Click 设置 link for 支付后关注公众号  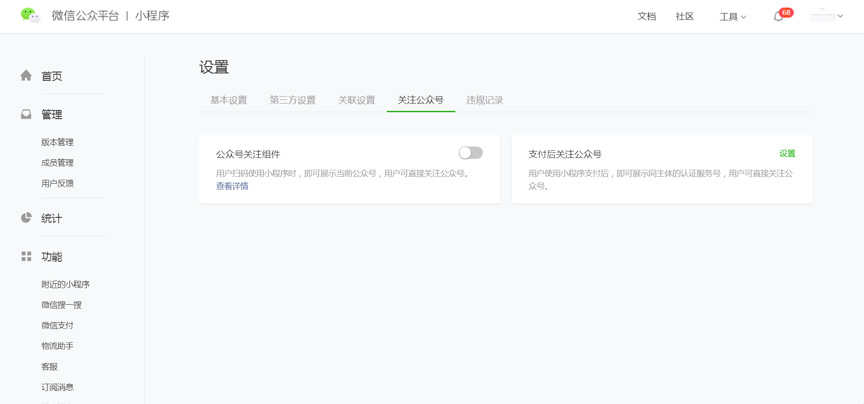(x=787, y=154)
